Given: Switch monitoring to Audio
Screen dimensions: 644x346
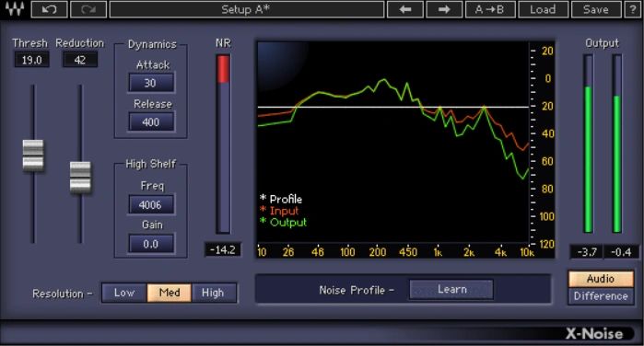Looking at the screenshot, I should tap(601, 279).
